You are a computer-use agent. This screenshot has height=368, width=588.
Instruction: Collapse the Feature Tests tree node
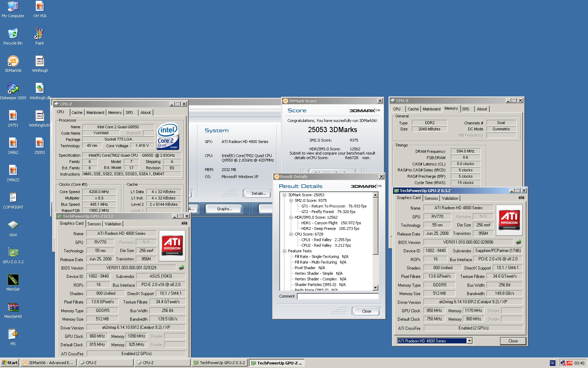pyautogui.click(x=285, y=251)
